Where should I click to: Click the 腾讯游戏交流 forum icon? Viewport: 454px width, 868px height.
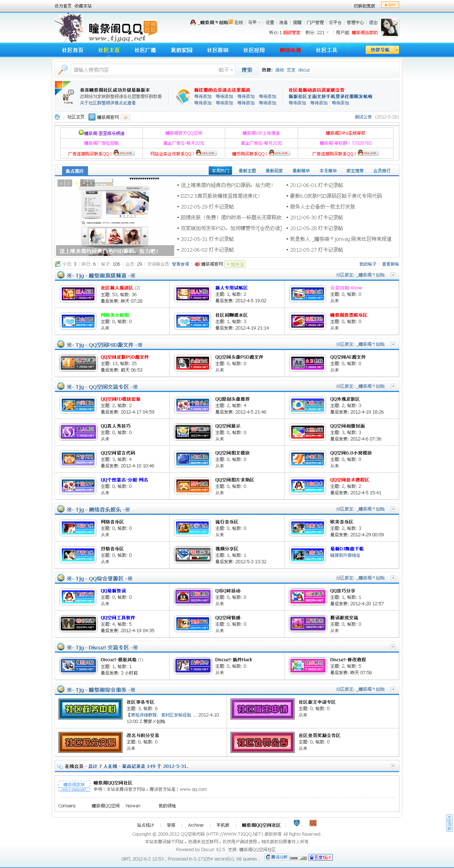[x=308, y=624]
